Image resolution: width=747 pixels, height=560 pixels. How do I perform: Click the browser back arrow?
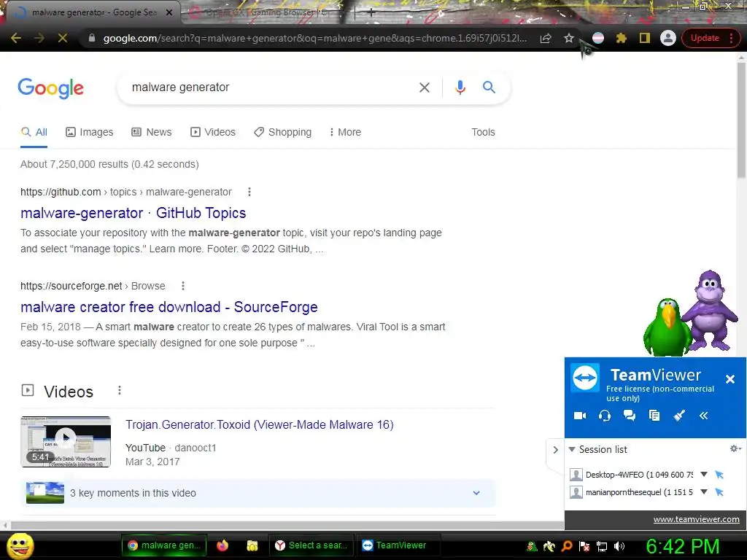(16, 38)
